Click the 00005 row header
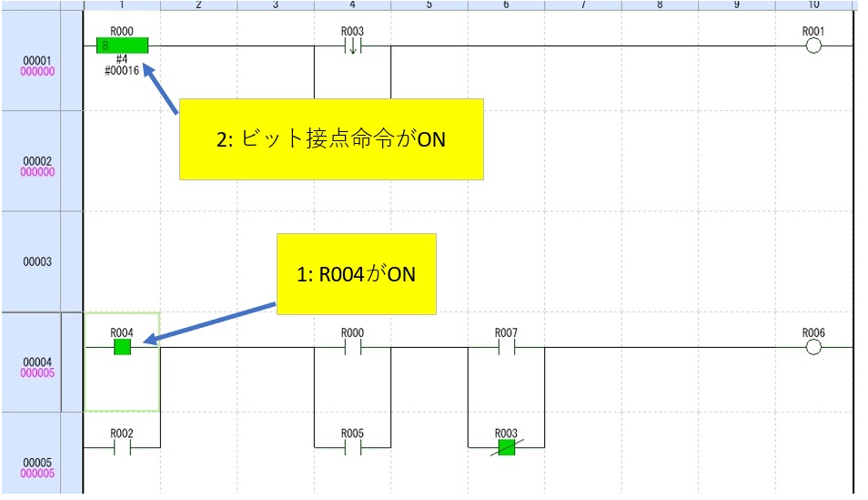Screen dimensions: 868x500 point(40,466)
